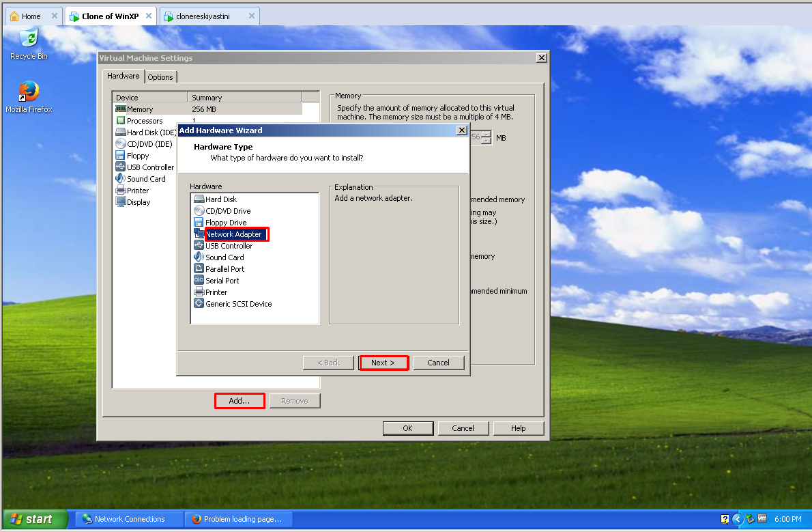Viewport: 812px width, 532px height.
Task: Click help question mark tray icon
Action: click(x=725, y=519)
